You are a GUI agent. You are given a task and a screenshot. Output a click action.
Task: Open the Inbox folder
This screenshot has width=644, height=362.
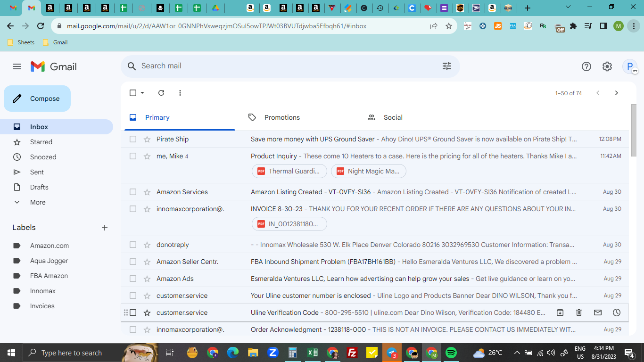tap(57, 127)
